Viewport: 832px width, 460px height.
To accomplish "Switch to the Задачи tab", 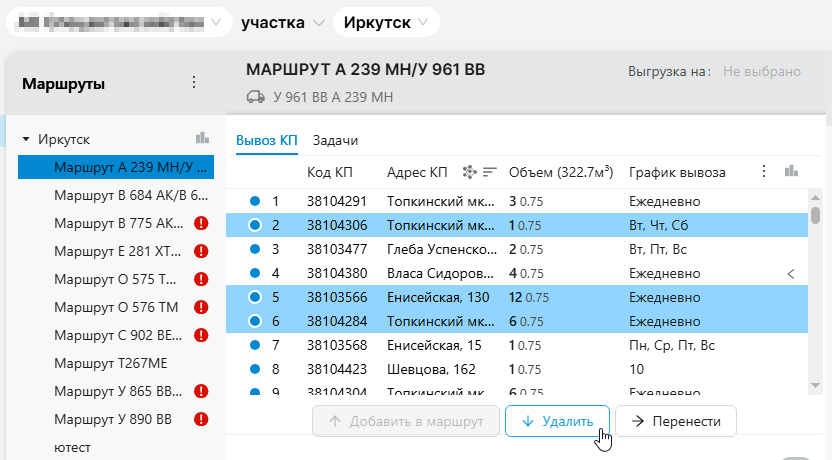I will point(335,141).
